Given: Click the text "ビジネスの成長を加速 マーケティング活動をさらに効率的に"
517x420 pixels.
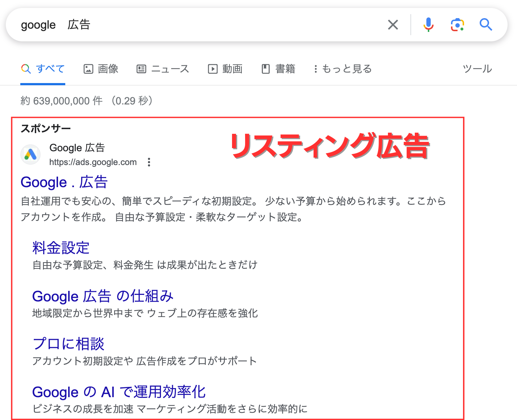Looking at the screenshot, I should coord(170,409).
